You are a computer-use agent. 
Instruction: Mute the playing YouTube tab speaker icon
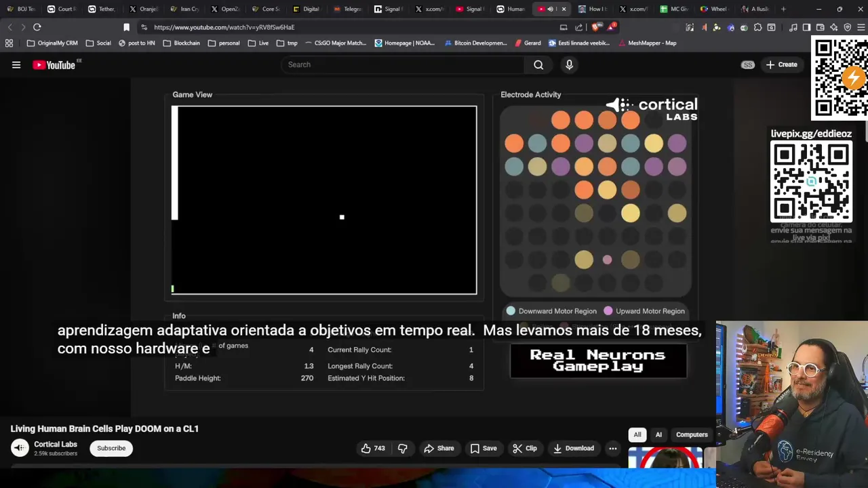(550, 9)
